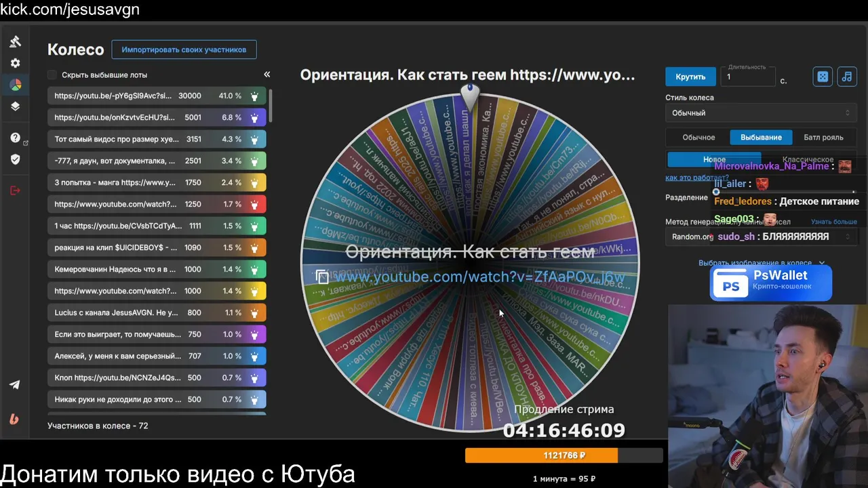
Task: Click highlight icon on the 2501 lot row
Action: [x=254, y=161]
